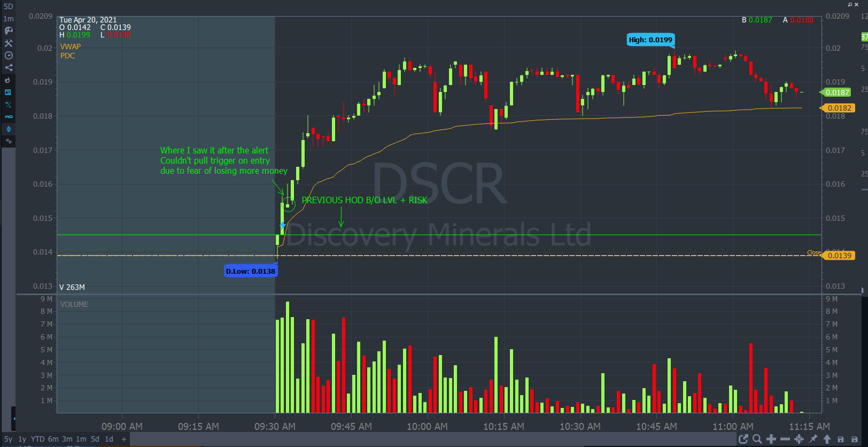Image resolution: width=868 pixels, height=447 pixels.
Task: Open the 5D chart range selector
Action: tap(8, 6)
